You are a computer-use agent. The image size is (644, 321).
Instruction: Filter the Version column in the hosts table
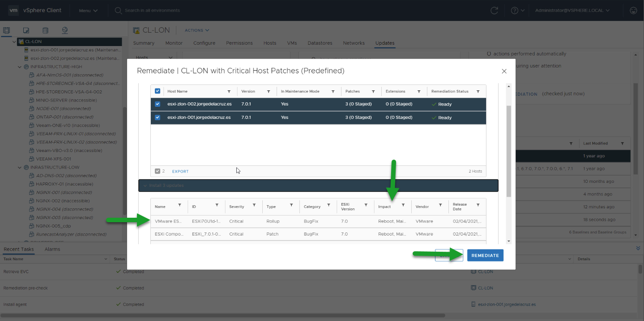click(x=269, y=91)
